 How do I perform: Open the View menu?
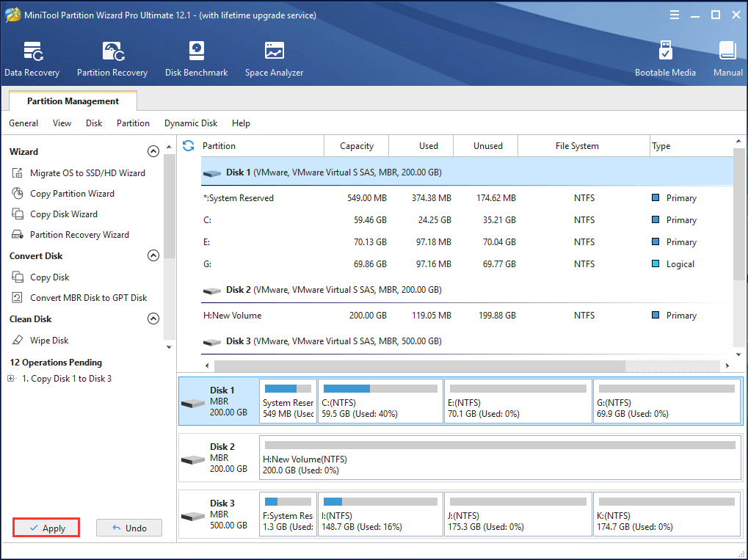point(62,123)
